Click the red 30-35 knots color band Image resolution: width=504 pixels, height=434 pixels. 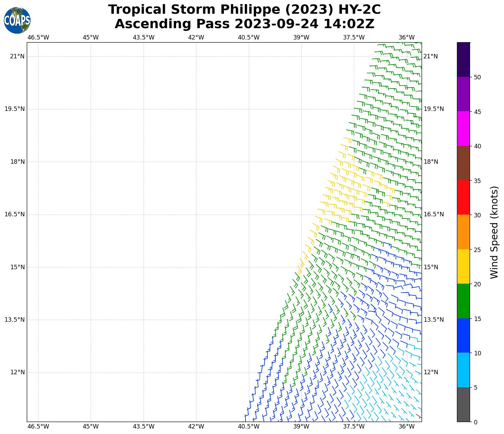pyautogui.click(x=463, y=197)
